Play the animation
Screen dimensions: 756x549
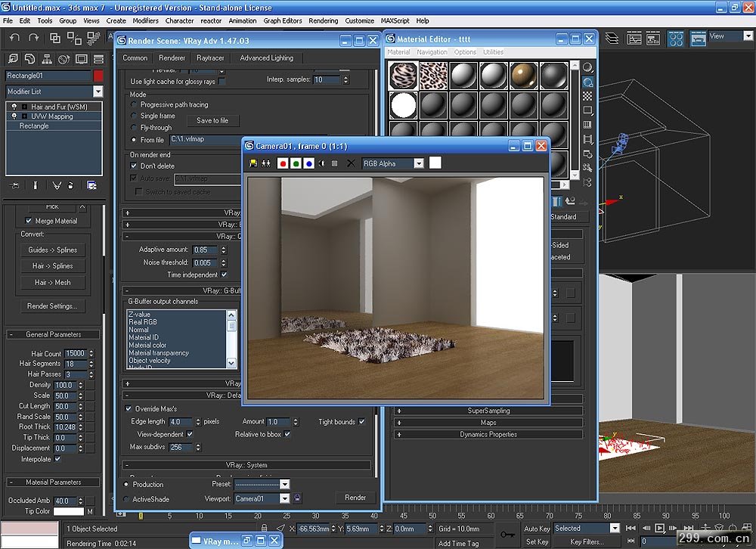659,529
